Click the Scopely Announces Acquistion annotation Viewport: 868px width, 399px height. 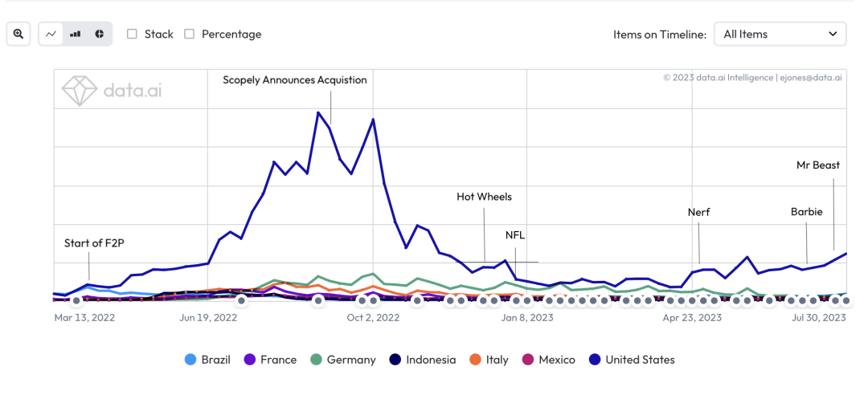[294, 79]
